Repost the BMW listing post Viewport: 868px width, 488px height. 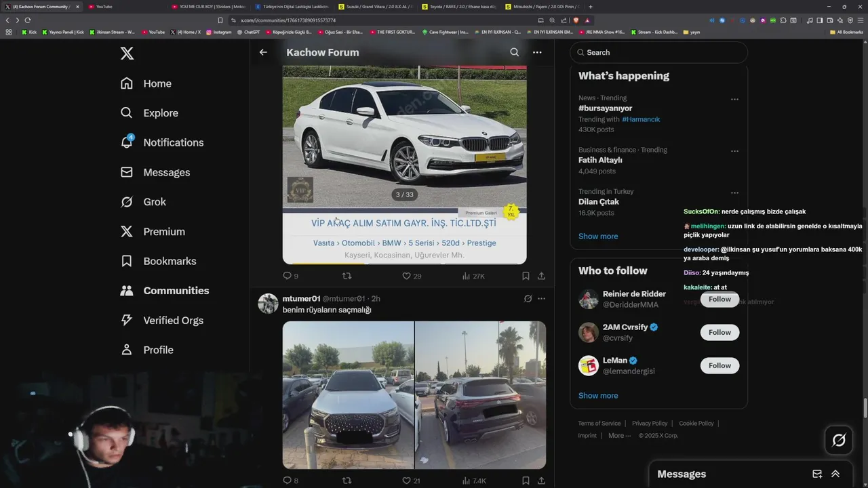[x=347, y=276]
